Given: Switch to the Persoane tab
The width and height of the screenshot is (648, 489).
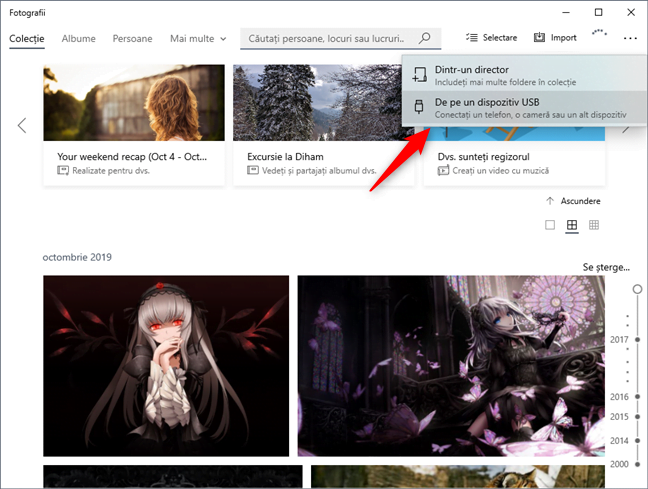Looking at the screenshot, I should (x=132, y=38).
